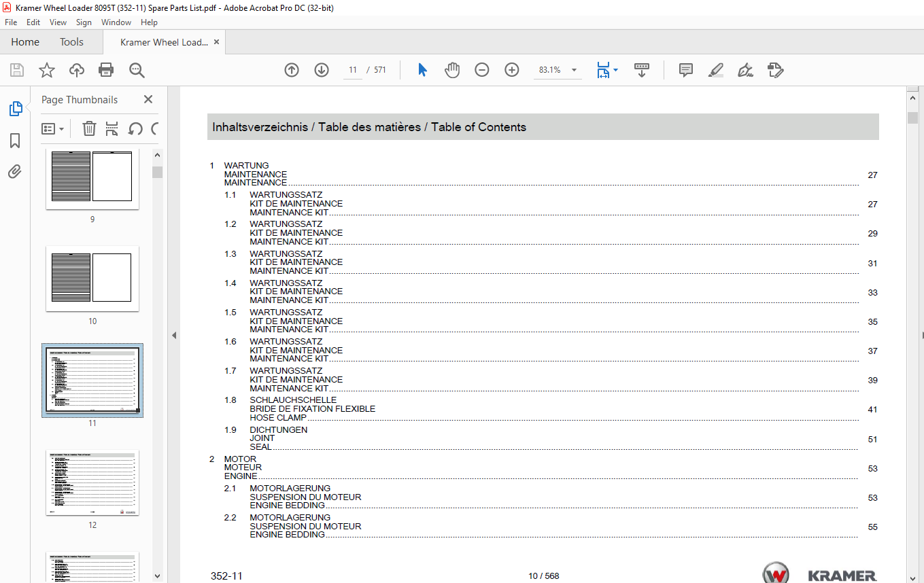This screenshot has width=924, height=583.
Task: Select the arrow Selection tool
Action: point(422,70)
